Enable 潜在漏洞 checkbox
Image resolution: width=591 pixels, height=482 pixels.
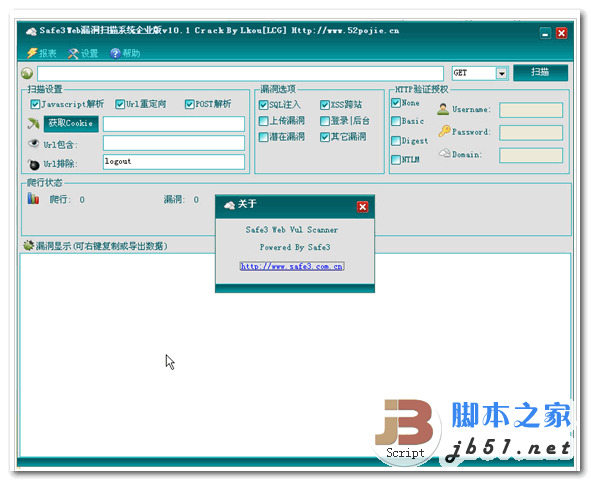(x=263, y=137)
